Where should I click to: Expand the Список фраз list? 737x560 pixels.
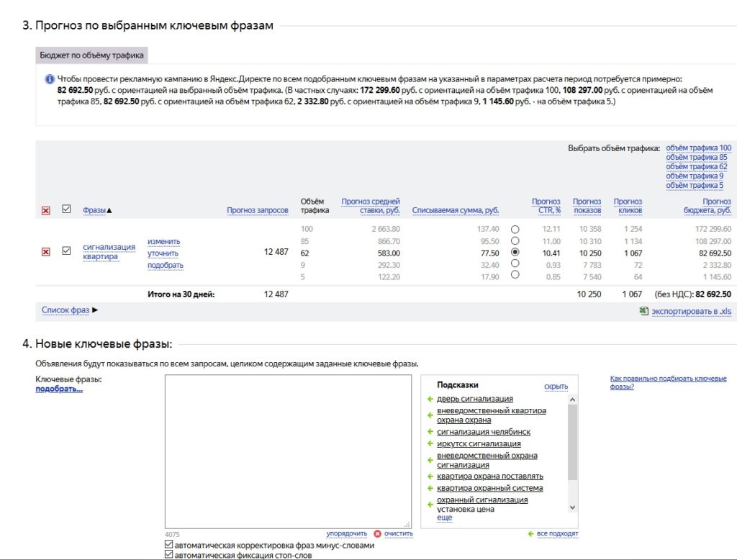(70, 310)
